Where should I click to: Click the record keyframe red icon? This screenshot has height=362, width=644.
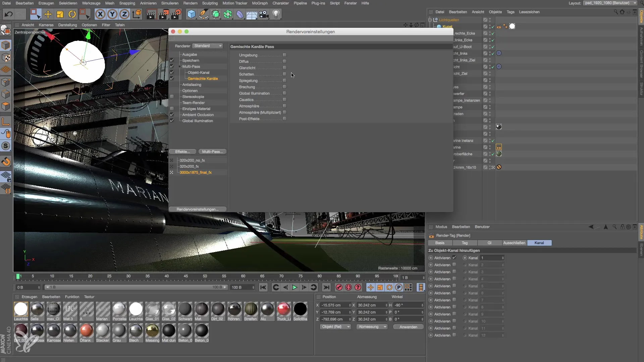pyautogui.click(x=339, y=287)
